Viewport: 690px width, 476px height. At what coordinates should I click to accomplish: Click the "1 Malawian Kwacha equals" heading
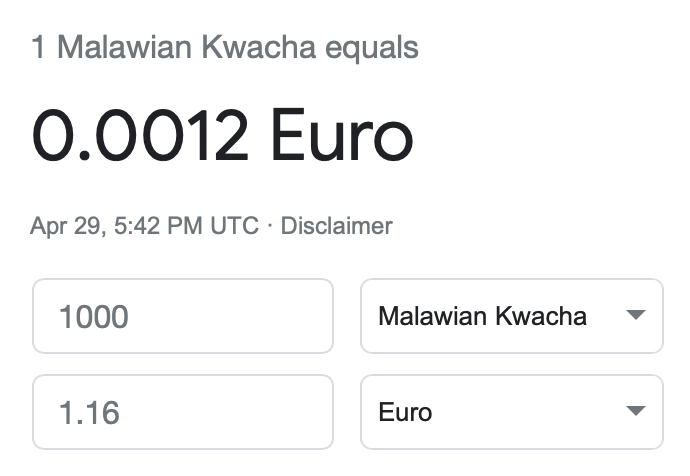[225, 48]
